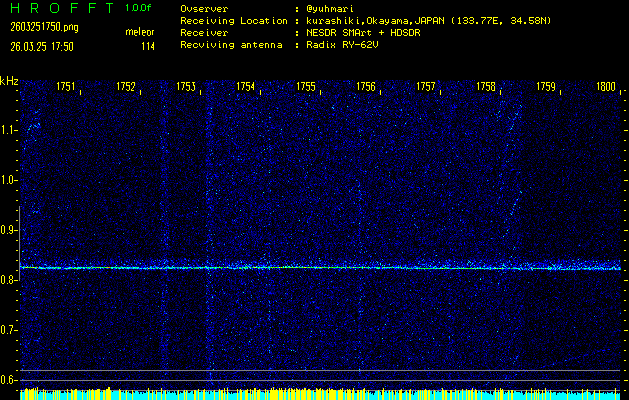
Task: Click the date stamp 26.03.25 17:50
Action: (x=42, y=47)
